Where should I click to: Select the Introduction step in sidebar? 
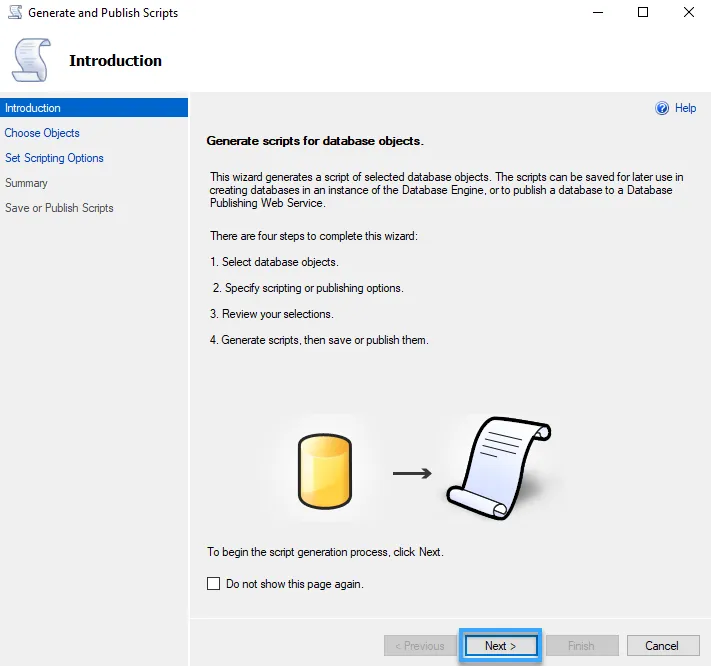tap(94, 108)
